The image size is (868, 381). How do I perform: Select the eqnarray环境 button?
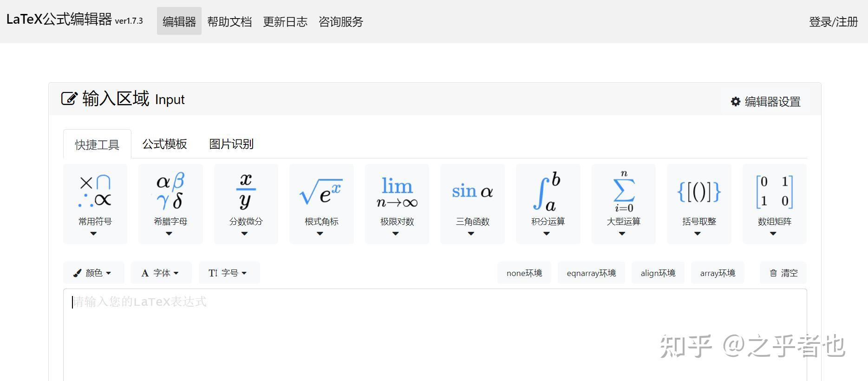click(x=591, y=273)
